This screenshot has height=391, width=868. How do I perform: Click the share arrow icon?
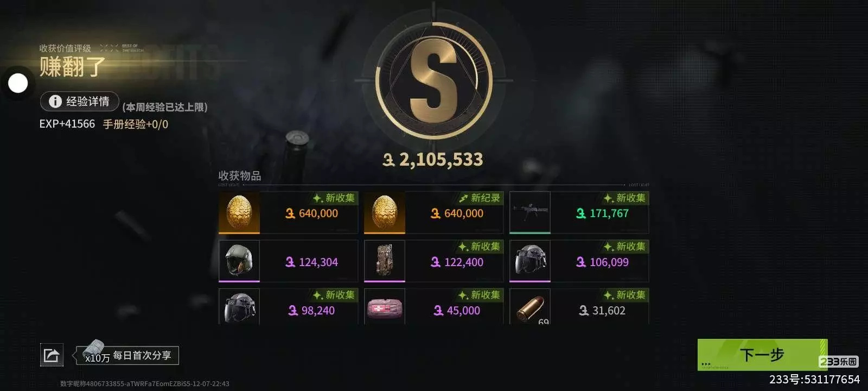pyautogui.click(x=52, y=355)
